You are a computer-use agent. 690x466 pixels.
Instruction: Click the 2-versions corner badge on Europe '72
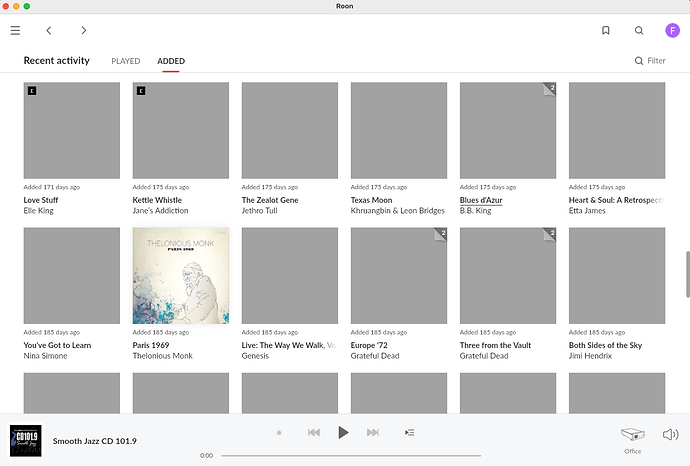click(440, 234)
